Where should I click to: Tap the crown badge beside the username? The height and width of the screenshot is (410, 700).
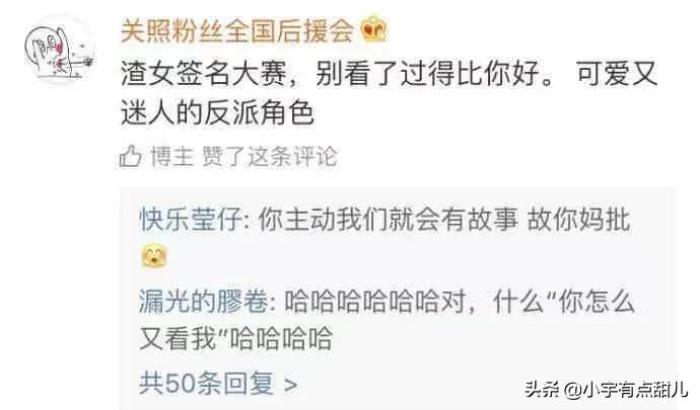tap(375, 29)
